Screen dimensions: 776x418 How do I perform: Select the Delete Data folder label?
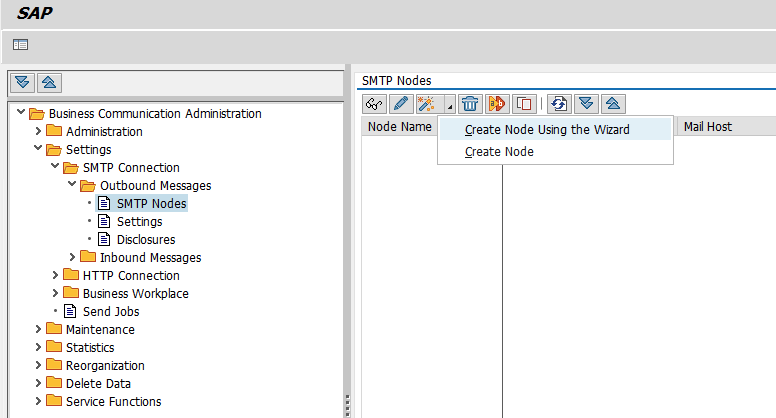[x=98, y=383]
